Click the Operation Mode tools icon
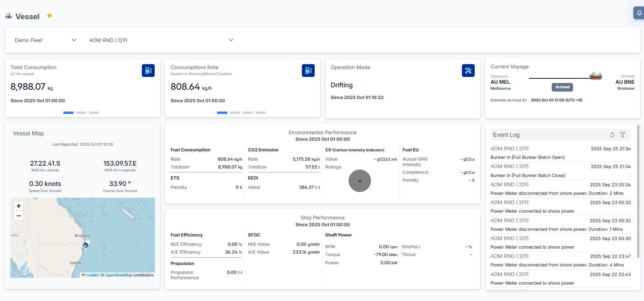Image resolution: width=644 pixels, height=301 pixels. point(468,71)
